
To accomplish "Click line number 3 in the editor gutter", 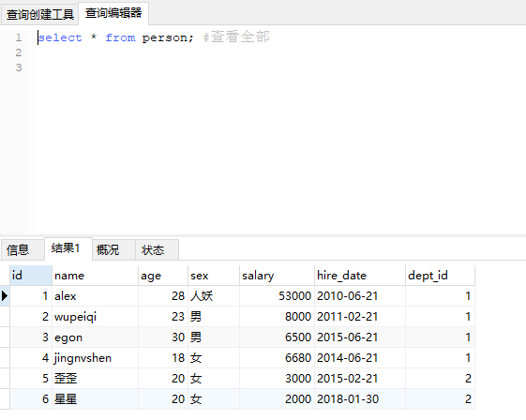I will 19,67.
